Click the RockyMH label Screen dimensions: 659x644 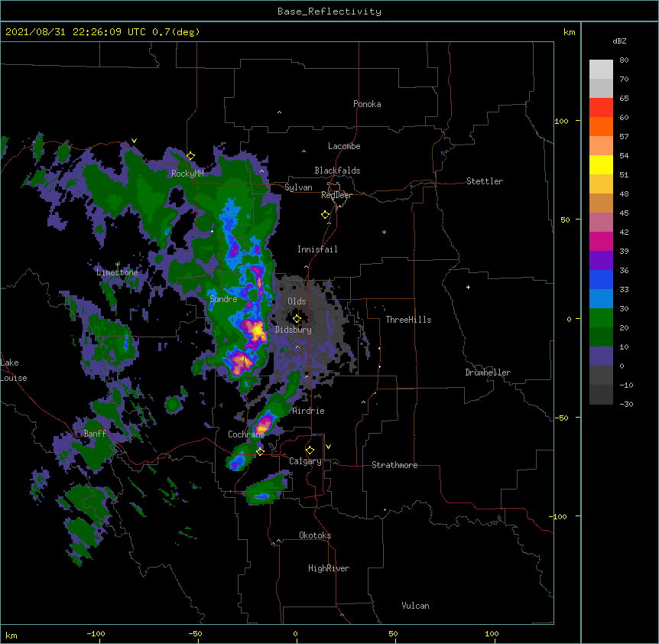click(x=187, y=174)
